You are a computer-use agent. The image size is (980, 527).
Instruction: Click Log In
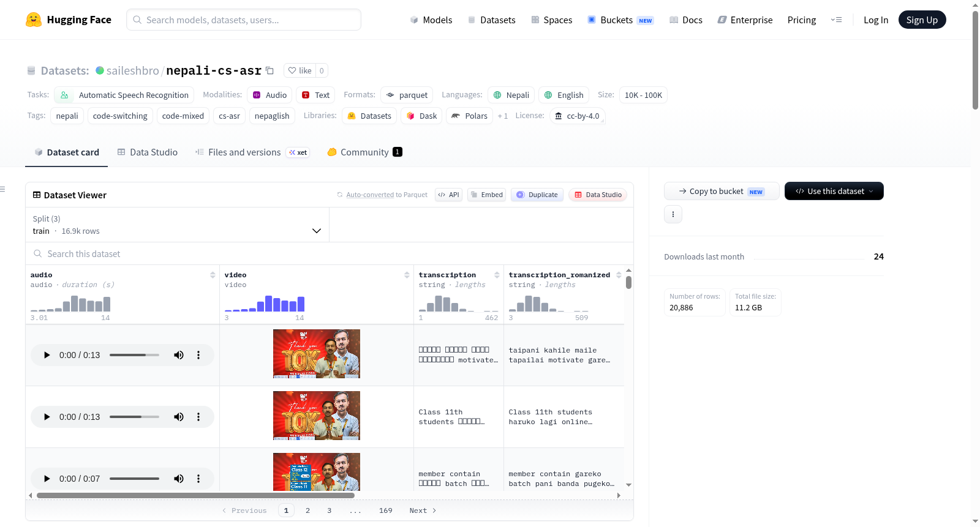[x=876, y=20]
